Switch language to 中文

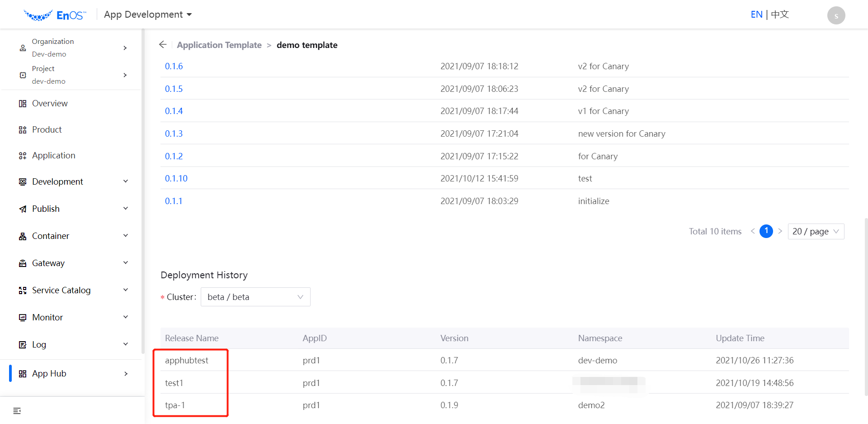click(x=780, y=14)
